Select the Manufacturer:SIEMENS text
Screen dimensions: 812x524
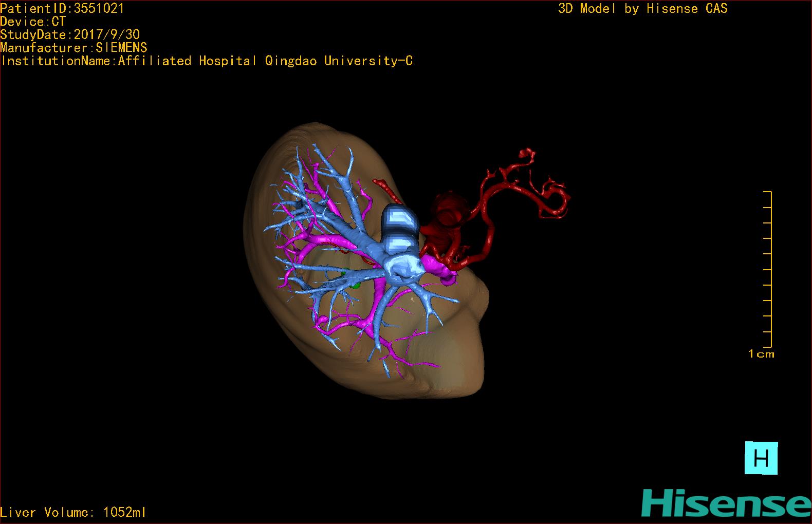point(73,48)
